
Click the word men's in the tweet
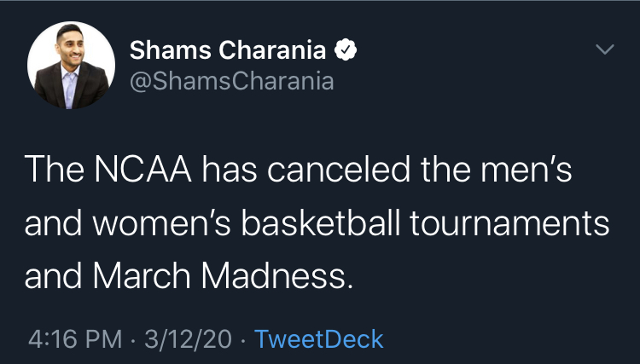(527, 170)
